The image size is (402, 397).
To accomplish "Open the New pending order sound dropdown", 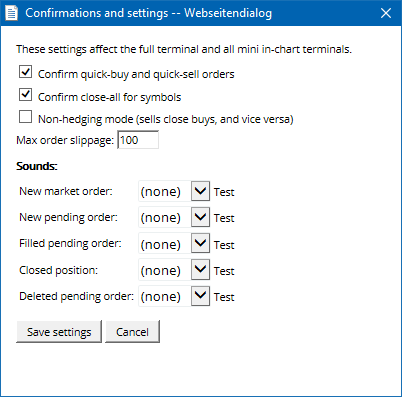I will 174,217.
